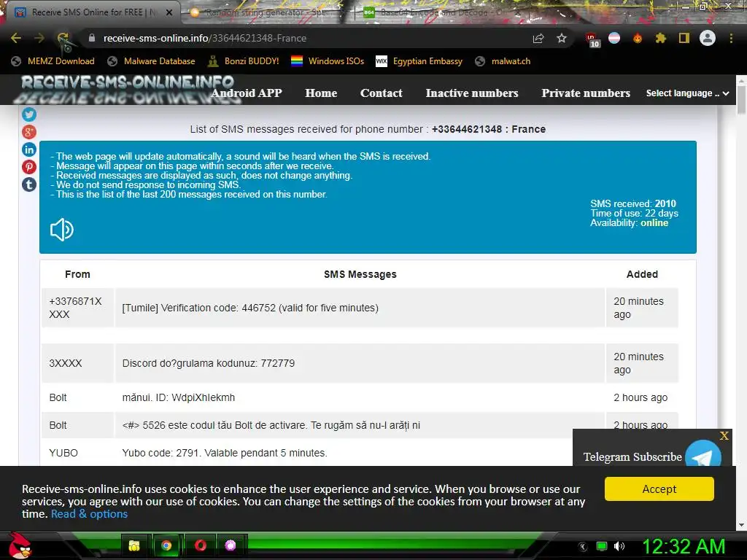The height and width of the screenshot is (560, 747).
Task: Click the purple app icon in taskbar
Action: coord(231,545)
